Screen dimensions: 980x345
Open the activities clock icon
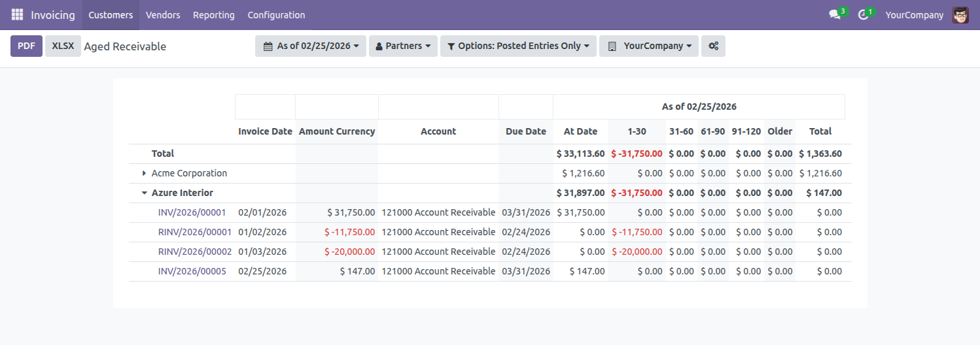[x=863, y=14]
